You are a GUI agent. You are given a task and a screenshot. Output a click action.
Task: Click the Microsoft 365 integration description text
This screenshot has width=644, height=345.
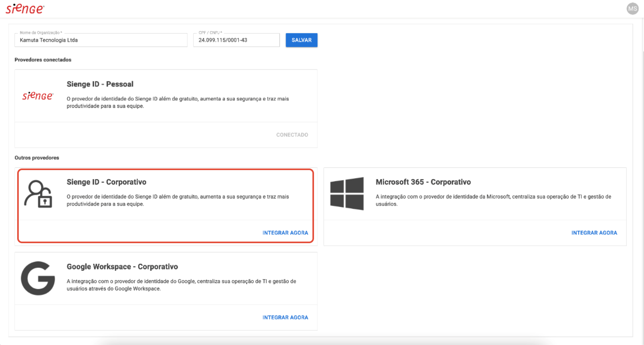tap(493, 200)
